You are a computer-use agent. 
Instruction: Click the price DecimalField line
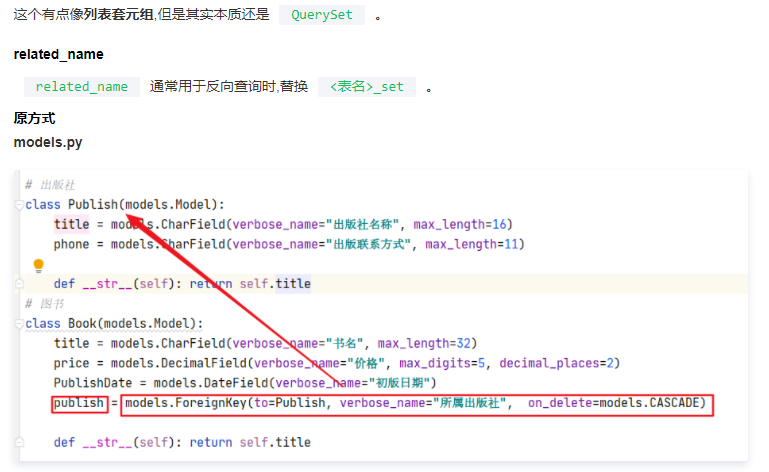(x=337, y=363)
